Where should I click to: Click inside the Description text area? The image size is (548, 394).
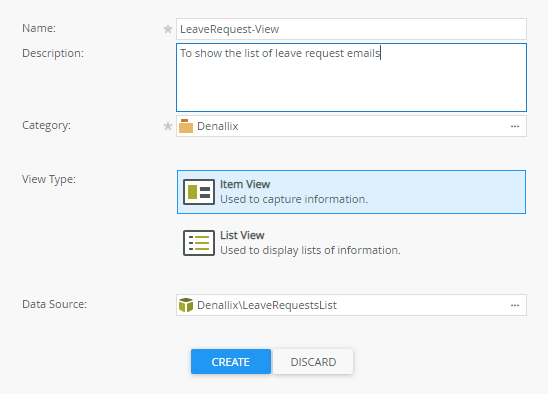[351, 77]
